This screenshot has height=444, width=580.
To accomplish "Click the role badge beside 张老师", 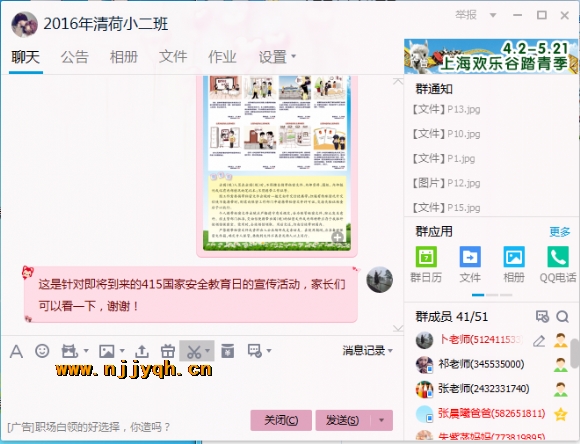I will tap(561, 389).
